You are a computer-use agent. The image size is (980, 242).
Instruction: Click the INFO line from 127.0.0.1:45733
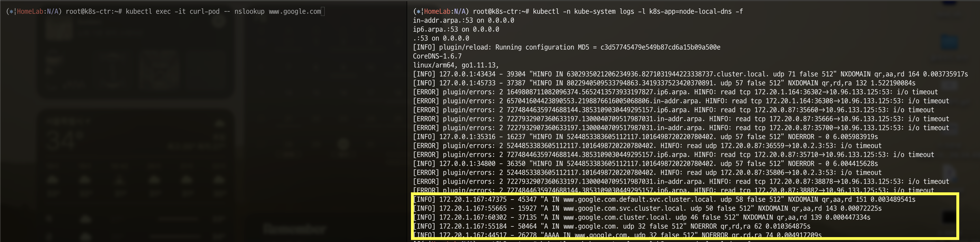pyautogui.click(x=664, y=83)
